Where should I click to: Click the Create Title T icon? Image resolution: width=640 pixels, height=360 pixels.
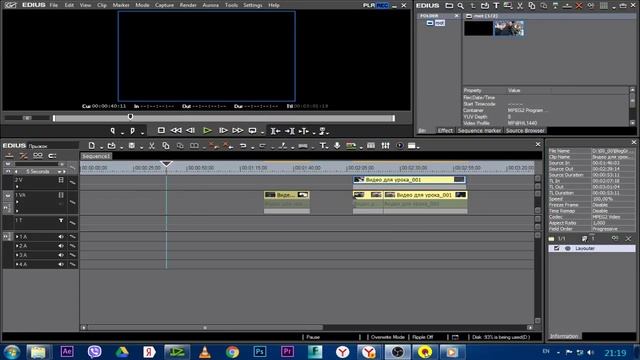(322, 146)
